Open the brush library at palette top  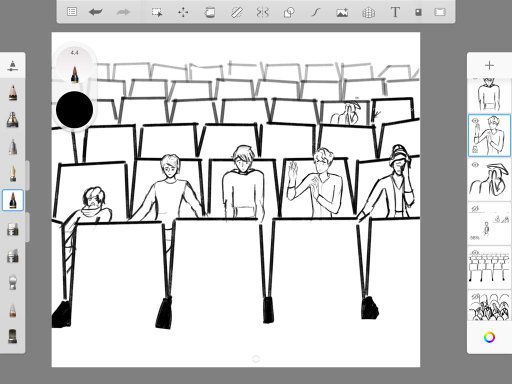[x=13, y=66]
